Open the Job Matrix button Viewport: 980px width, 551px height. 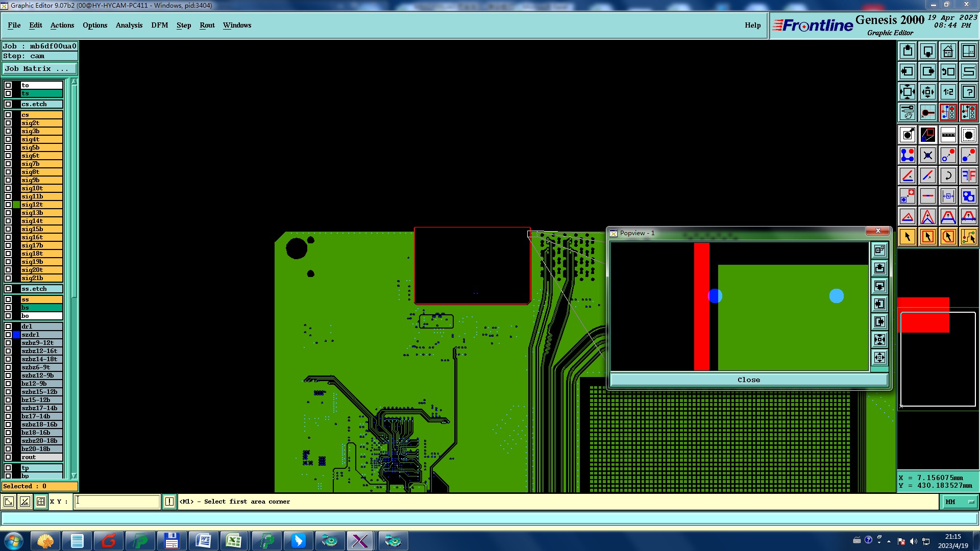click(x=40, y=68)
